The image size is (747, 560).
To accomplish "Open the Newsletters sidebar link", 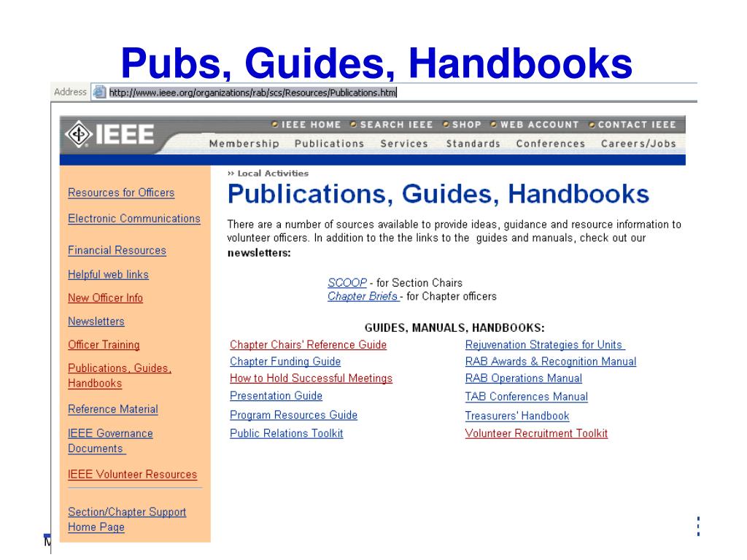I will tap(96, 322).
